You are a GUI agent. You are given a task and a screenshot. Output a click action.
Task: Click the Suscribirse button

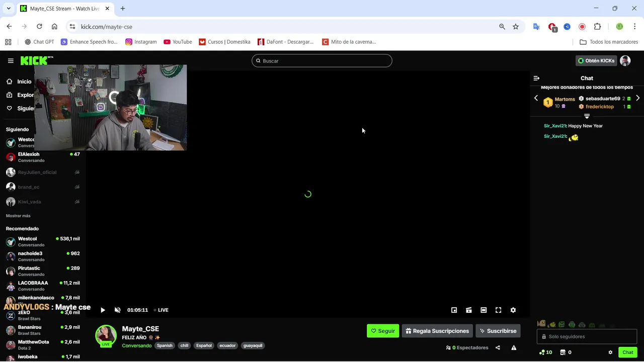[x=498, y=331]
